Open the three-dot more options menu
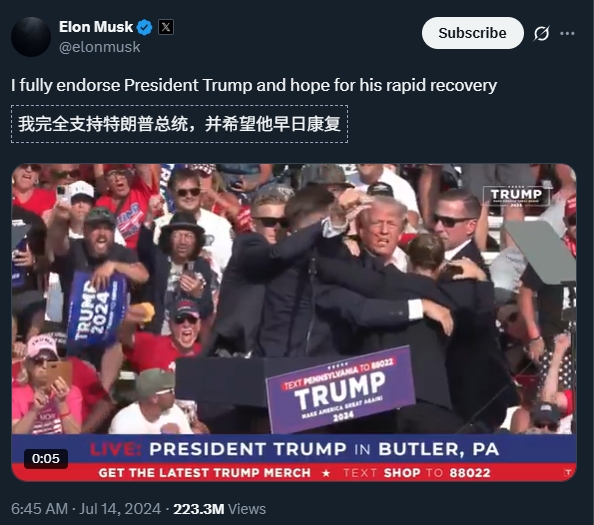Image resolution: width=594 pixels, height=525 pixels. coord(567,33)
